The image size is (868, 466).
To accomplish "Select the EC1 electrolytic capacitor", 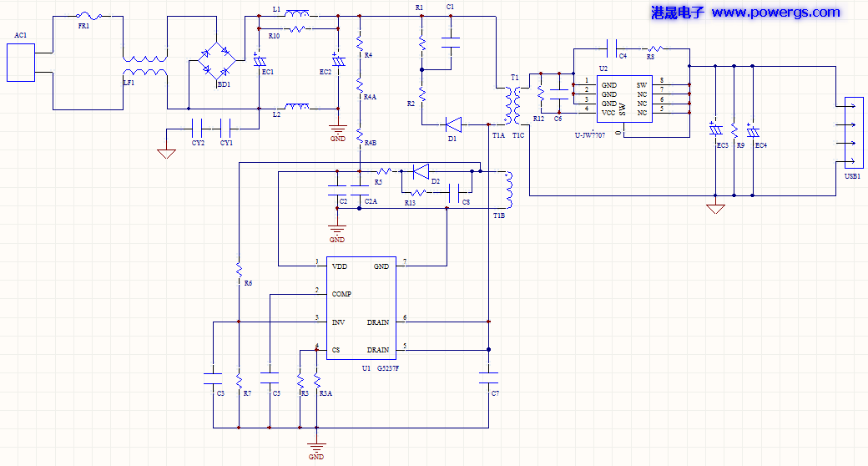I will pyautogui.click(x=259, y=62).
